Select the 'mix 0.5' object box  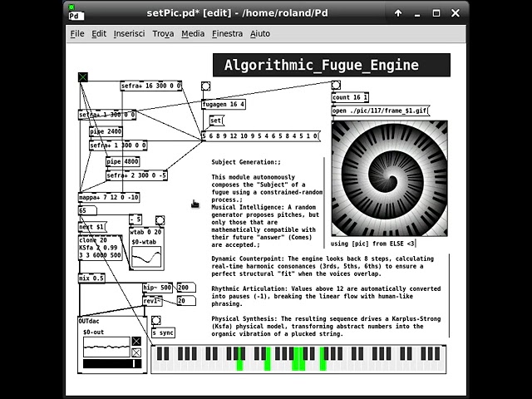tap(91, 278)
